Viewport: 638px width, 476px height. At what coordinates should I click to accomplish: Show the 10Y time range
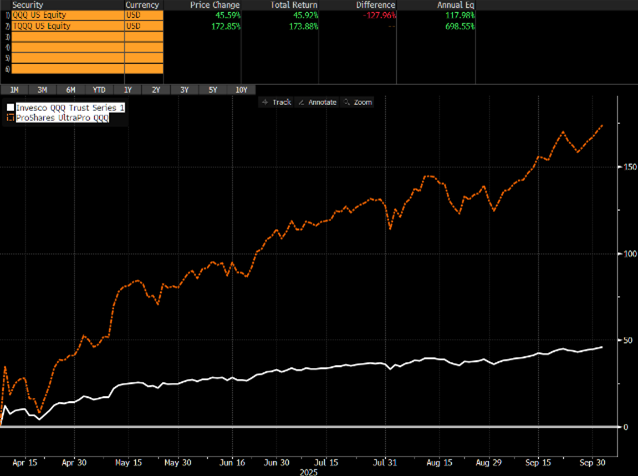coord(241,90)
